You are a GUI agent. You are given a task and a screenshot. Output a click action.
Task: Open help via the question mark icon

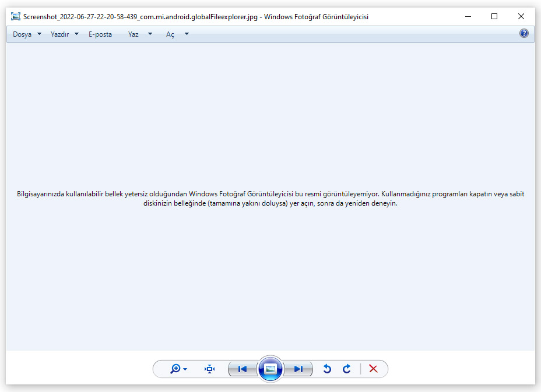(x=524, y=34)
